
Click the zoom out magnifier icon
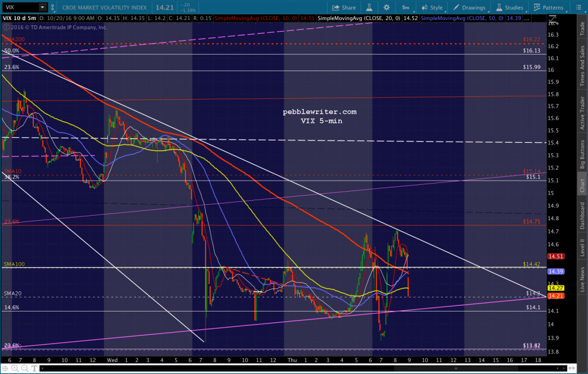24,368
